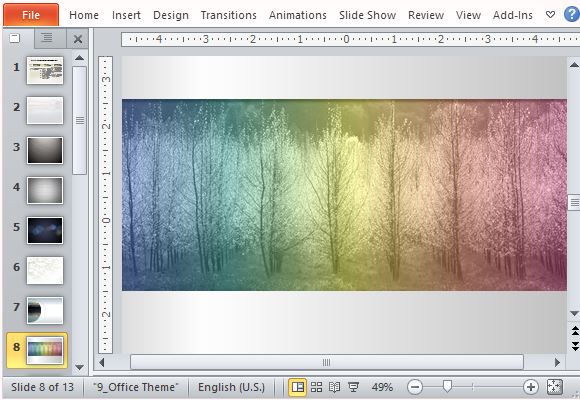Image resolution: width=580 pixels, height=400 pixels.
Task: Start Slide Show from status bar icon
Action: (x=353, y=387)
